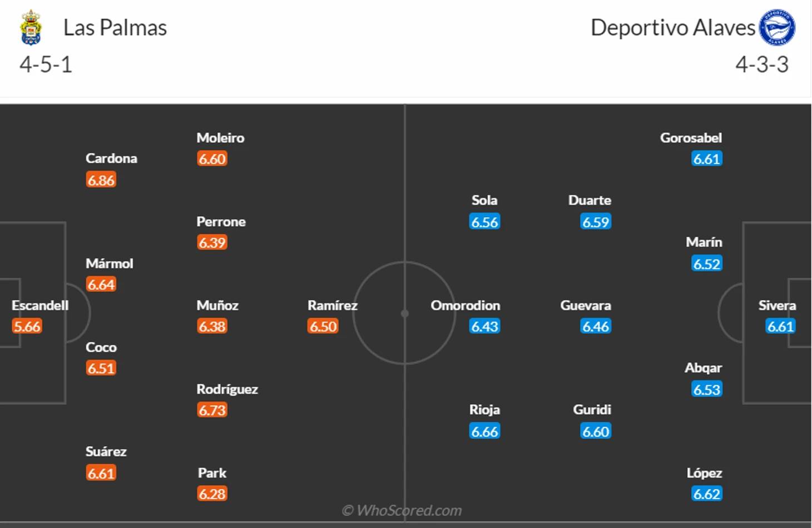Select Cardona's 6.86 rating badge

101,180
